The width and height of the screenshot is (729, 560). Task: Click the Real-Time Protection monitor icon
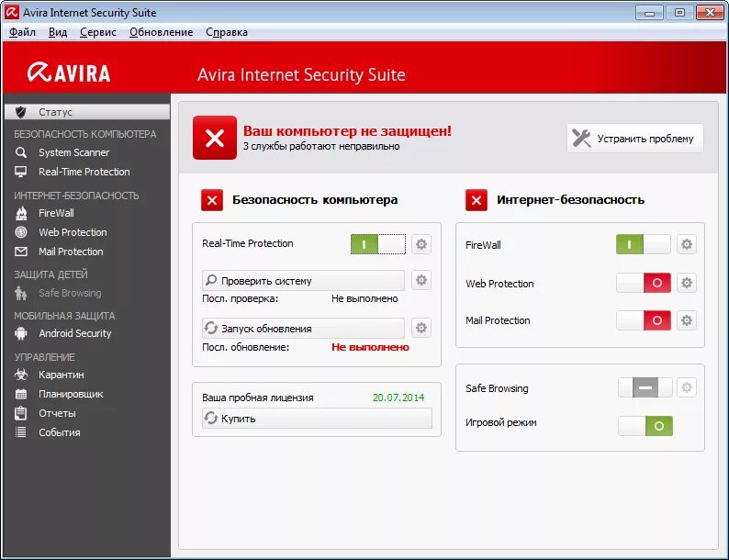point(20,172)
